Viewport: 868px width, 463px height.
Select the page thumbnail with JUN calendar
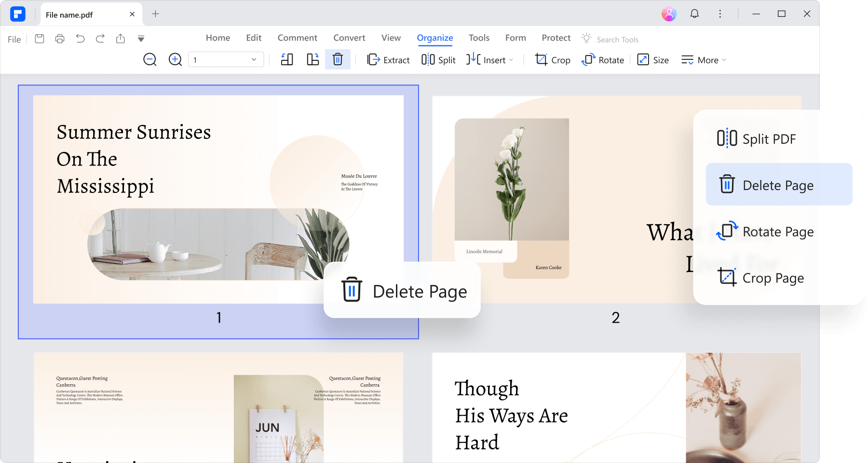pos(218,408)
